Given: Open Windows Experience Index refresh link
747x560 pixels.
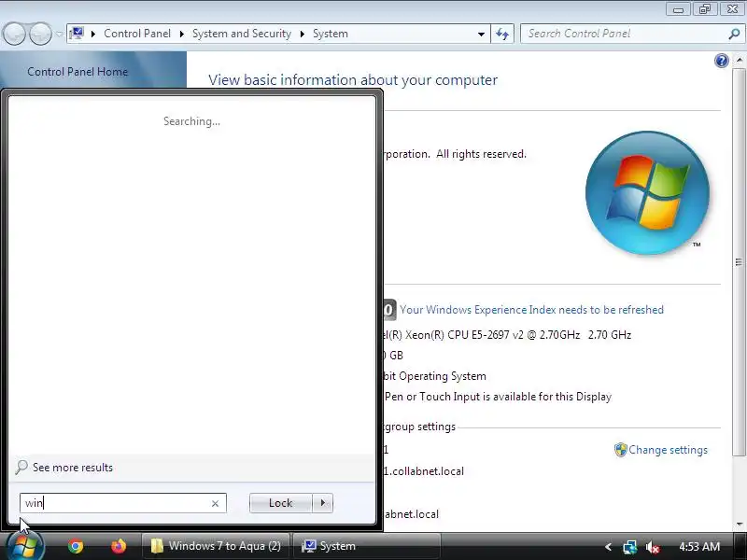Looking at the screenshot, I should pyautogui.click(x=531, y=310).
